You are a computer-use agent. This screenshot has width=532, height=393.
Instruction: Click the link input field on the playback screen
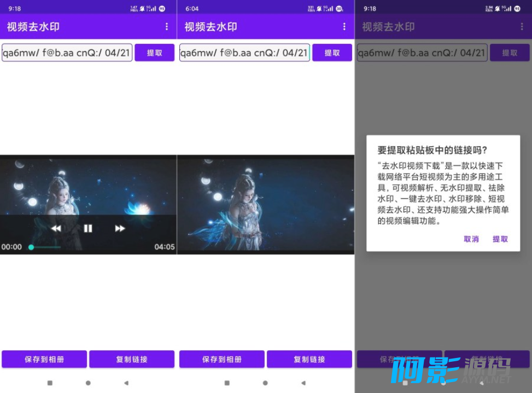pos(67,53)
